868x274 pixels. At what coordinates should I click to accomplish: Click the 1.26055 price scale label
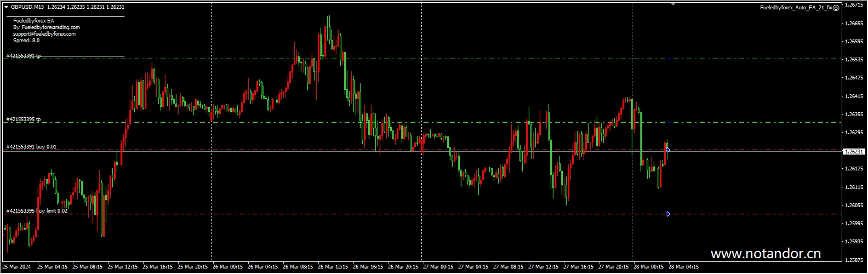(854, 205)
